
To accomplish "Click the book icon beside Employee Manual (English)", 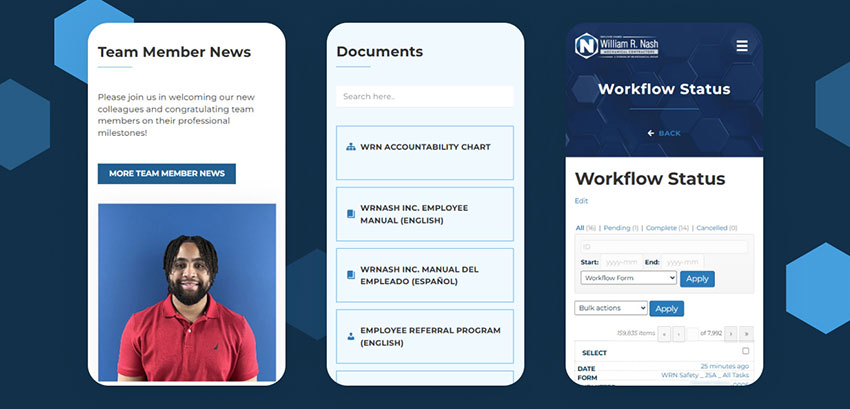I will click(351, 214).
